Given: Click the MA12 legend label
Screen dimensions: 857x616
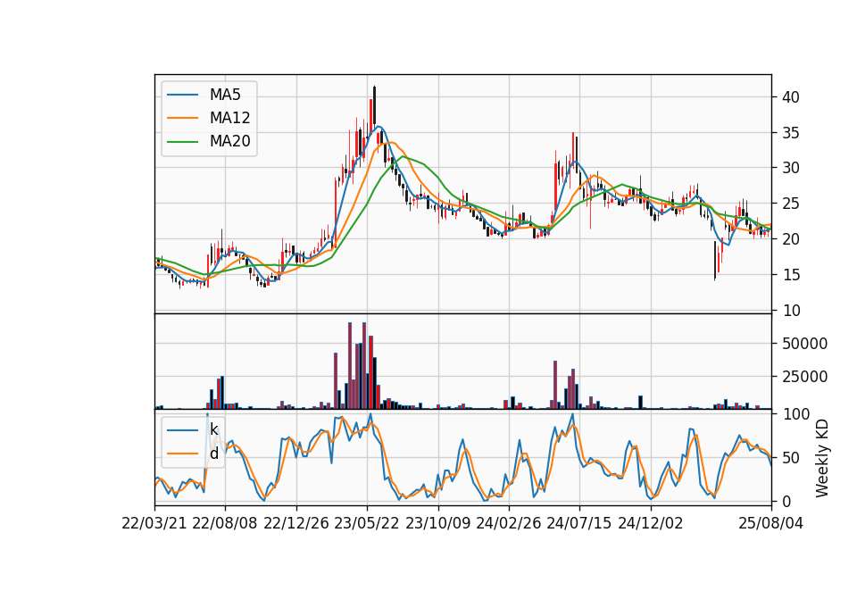Looking at the screenshot, I should (230, 118).
